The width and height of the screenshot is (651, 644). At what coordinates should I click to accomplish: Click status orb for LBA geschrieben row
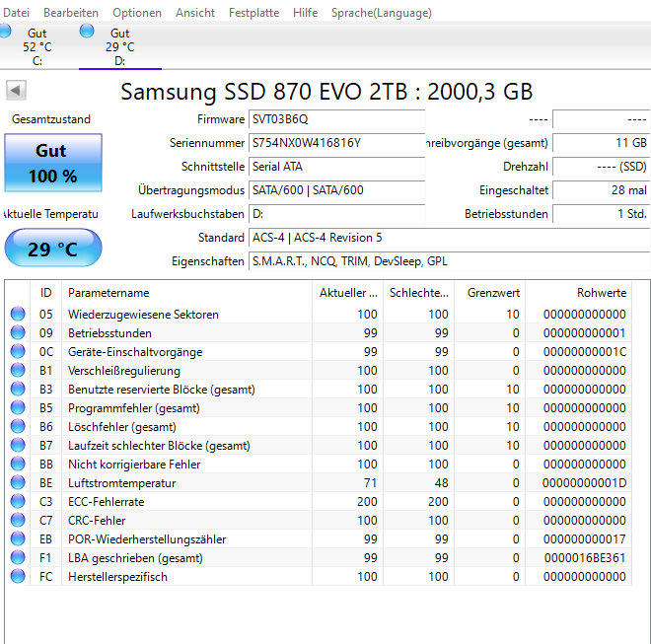[x=18, y=557]
